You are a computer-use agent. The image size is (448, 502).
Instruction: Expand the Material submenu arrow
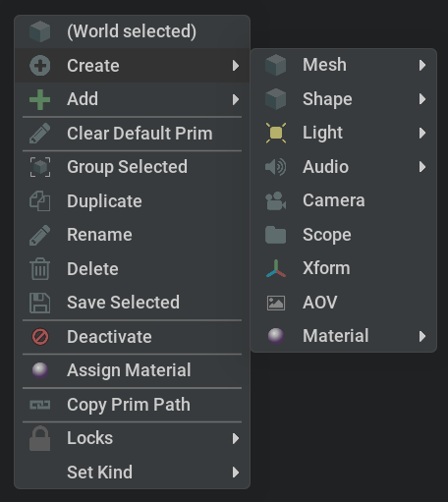tap(422, 336)
